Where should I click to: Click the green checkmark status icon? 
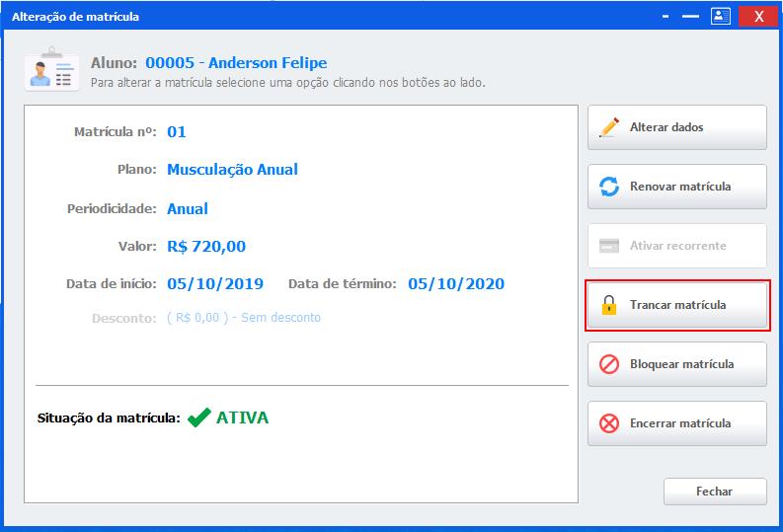199,418
